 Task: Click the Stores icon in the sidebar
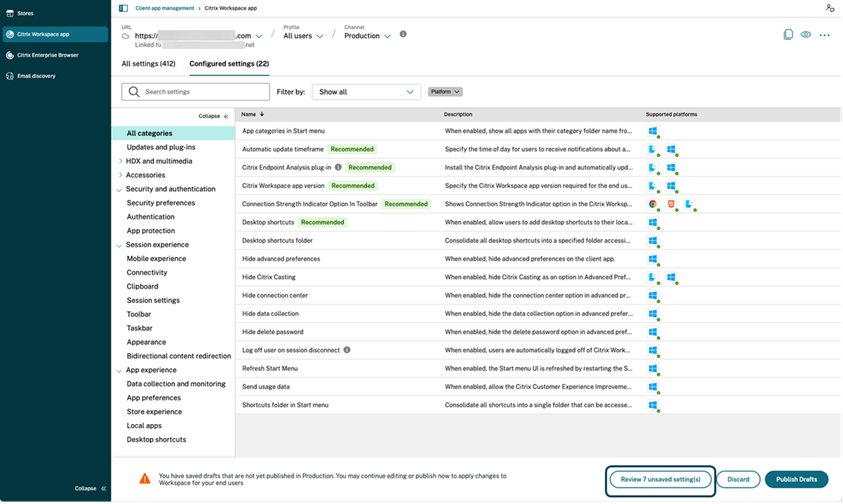tap(10, 13)
